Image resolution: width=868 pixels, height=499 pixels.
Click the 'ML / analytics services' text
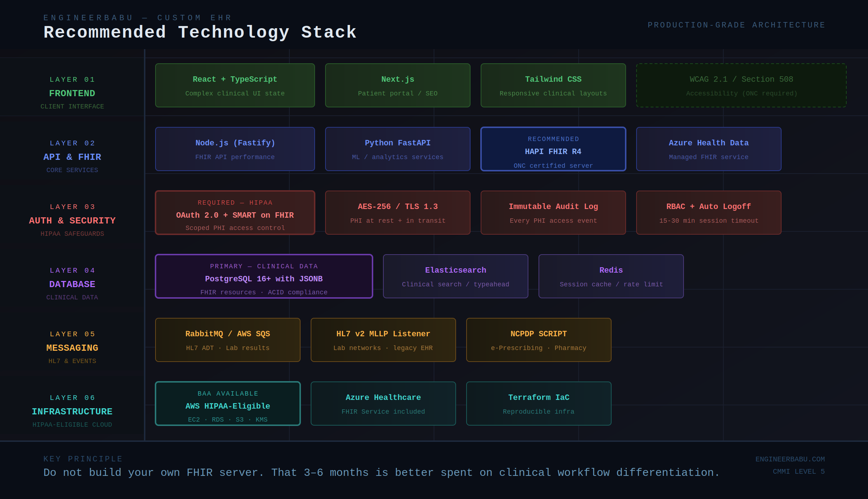(x=398, y=157)
